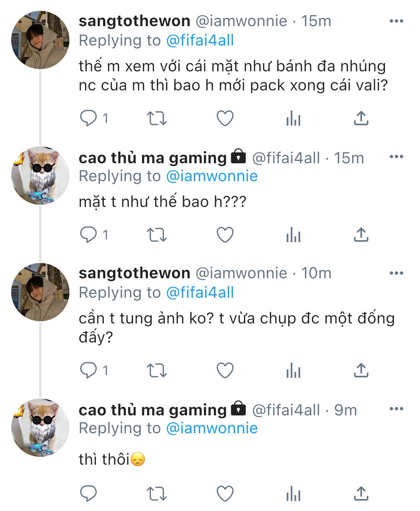Open more options on the first tweet
Screen dimensions: 420x511
(396, 21)
